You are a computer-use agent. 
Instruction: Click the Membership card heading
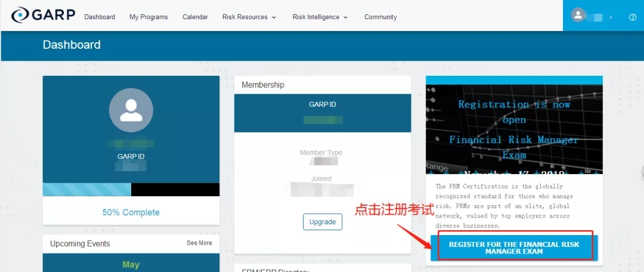pos(263,85)
